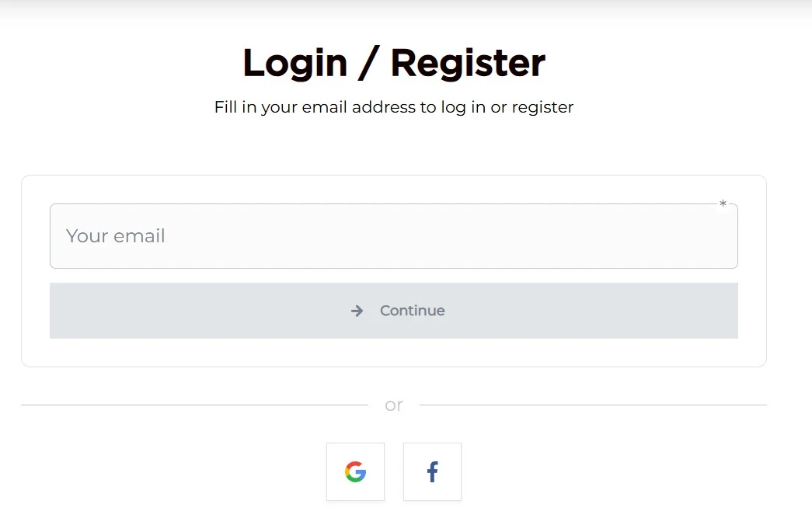This screenshot has height=518, width=812.
Task: Click the "or" divider text
Action: point(394,405)
